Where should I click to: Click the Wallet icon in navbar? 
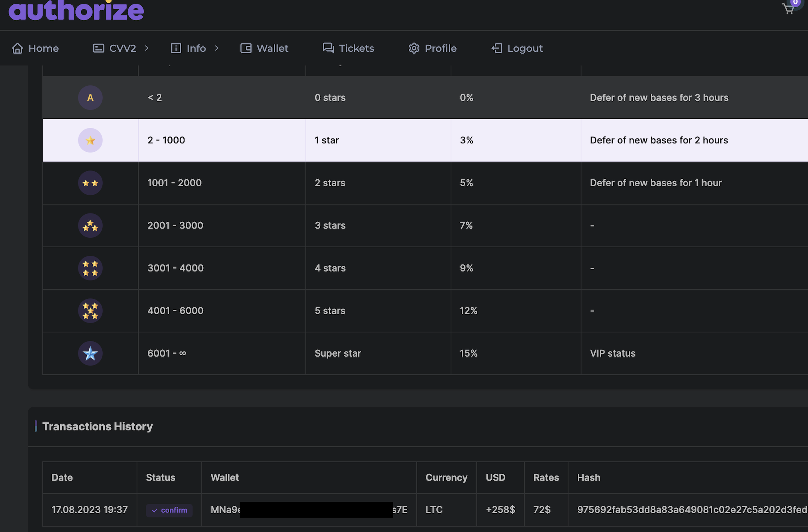(x=246, y=48)
